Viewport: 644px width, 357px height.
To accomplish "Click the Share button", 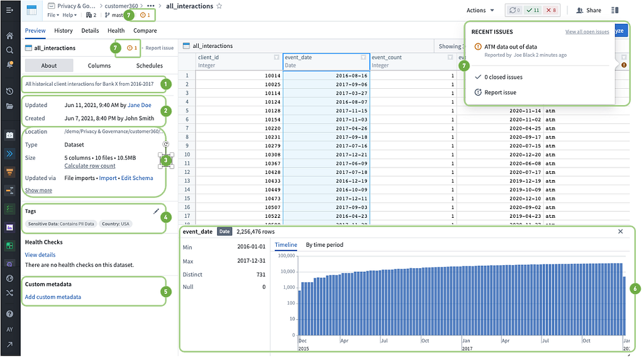I will (589, 11).
